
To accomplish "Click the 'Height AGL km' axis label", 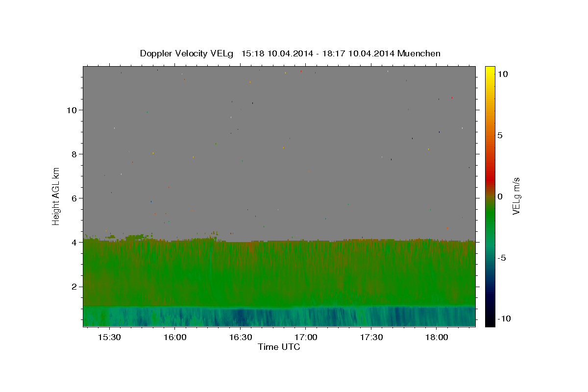I will click(x=56, y=196).
